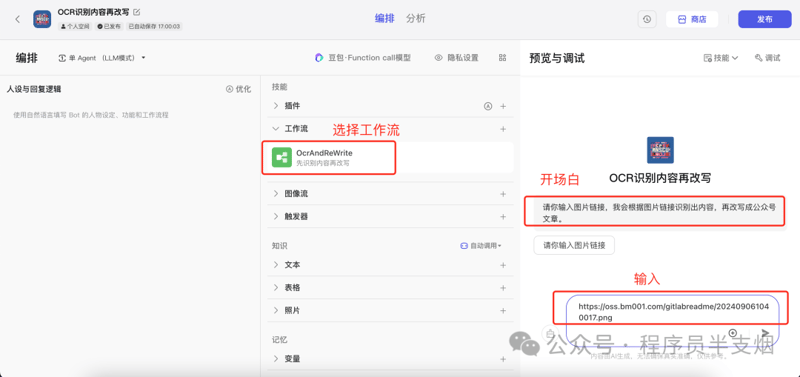Click the auto-add icon in 插件 row
The width and height of the screenshot is (800, 377).
coord(488,106)
